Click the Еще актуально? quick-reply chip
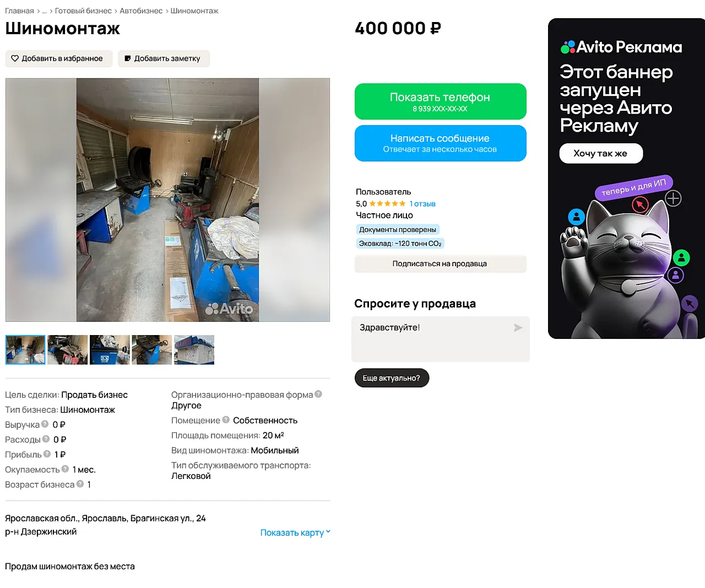The image size is (705, 588). (392, 378)
